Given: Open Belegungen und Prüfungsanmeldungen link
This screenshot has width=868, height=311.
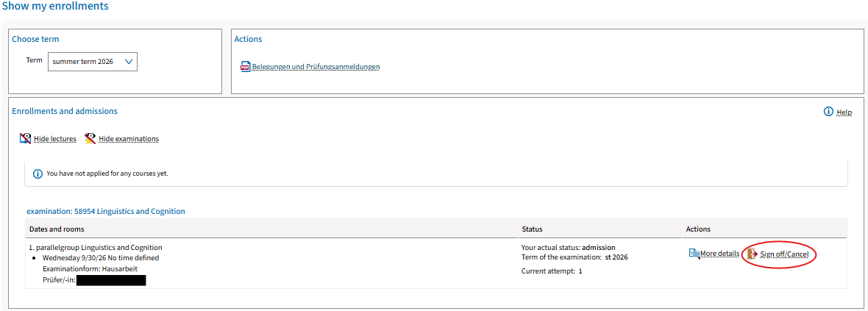Looking at the screenshot, I should click(x=316, y=67).
